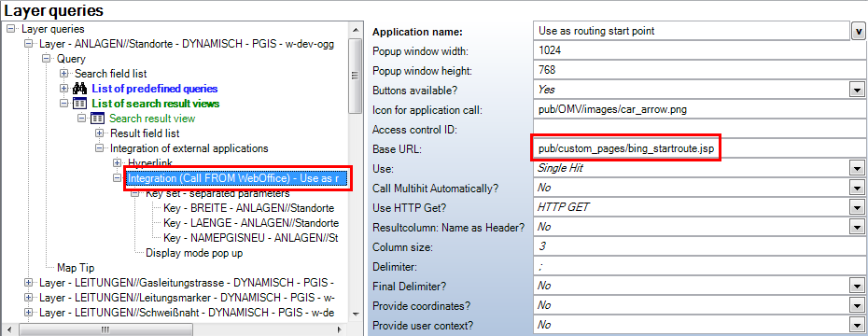Collapse the ANLAGEN//Standorte layer node
This screenshot has height=336, width=868.
[28, 44]
